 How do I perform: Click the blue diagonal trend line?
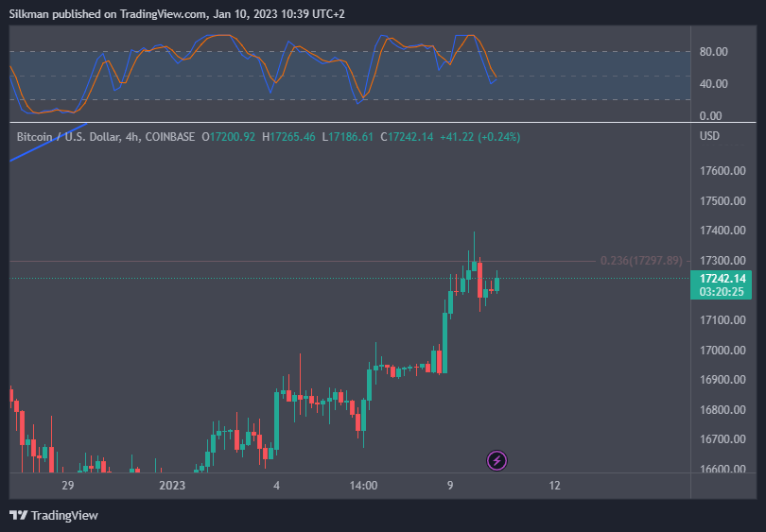click(48, 142)
